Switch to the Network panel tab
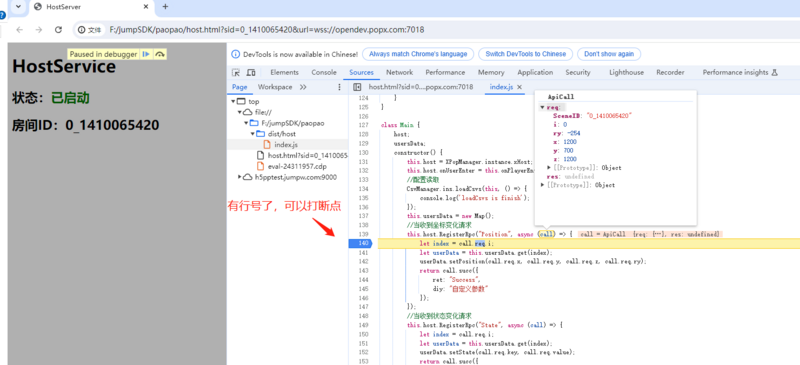Image resolution: width=800 pixels, height=365 pixels. coord(399,72)
